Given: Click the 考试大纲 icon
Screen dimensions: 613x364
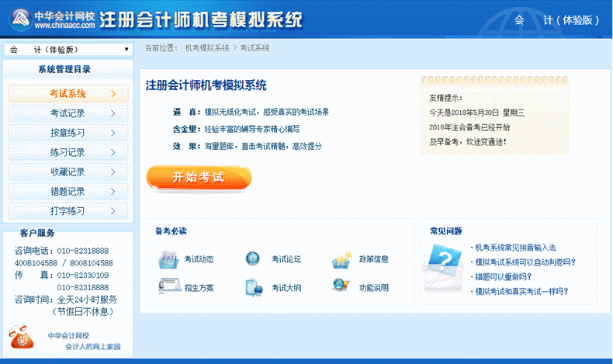Looking at the screenshot, I should [254, 287].
